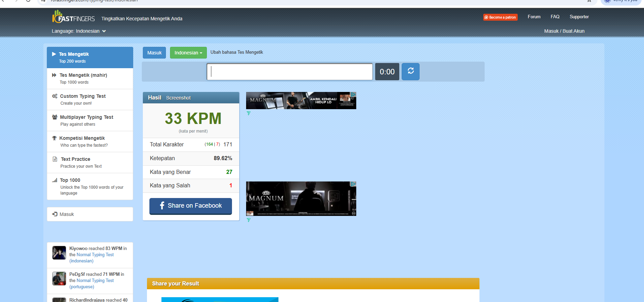
Task: Click Masuk / Buat Akun link
Action: [564, 31]
